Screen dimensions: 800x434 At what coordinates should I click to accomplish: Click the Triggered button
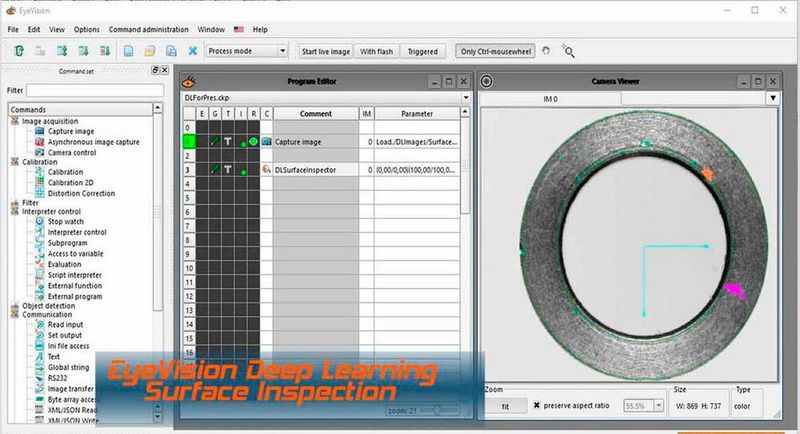(x=422, y=52)
